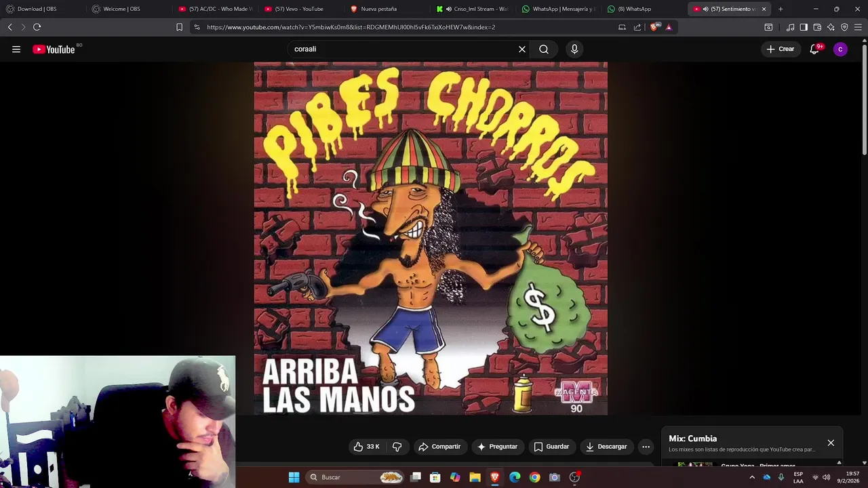Switch to (8) WhatsApp tab

(644, 9)
